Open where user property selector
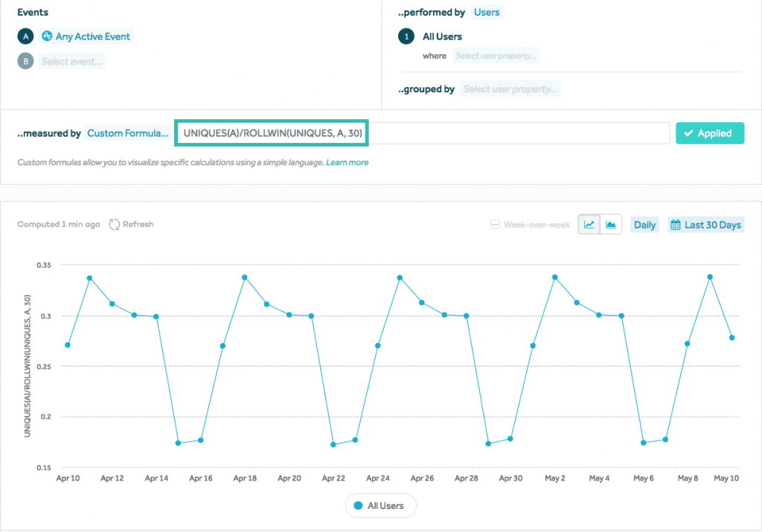This screenshot has width=762, height=532. [496, 56]
